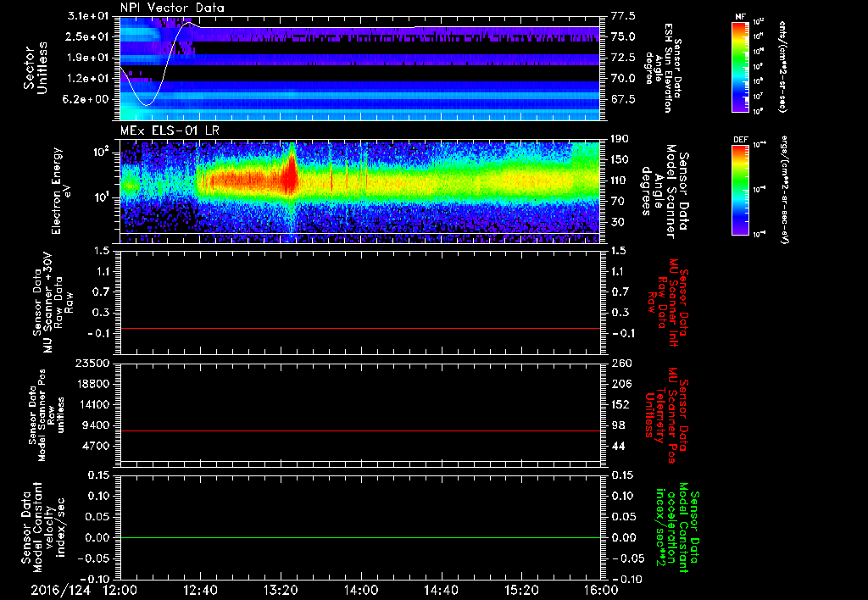Click the 'cnts/(cm**2-sr-sec)' colorbar unit label
Image resolution: width=868 pixels, height=600 pixels.
coord(782,67)
